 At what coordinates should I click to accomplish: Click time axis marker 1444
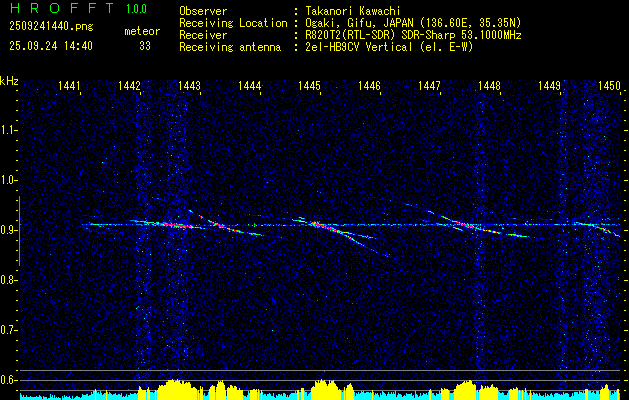tap(250, 86)
